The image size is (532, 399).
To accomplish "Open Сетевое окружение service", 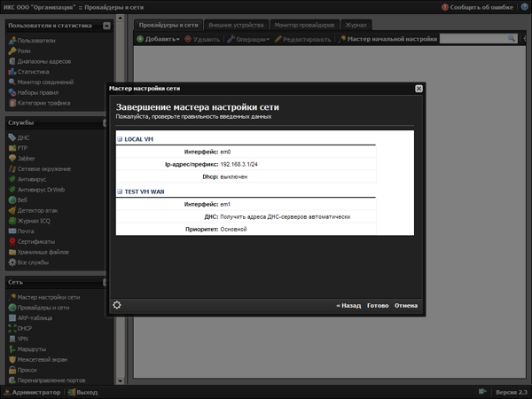I will (x=40, y=169).
